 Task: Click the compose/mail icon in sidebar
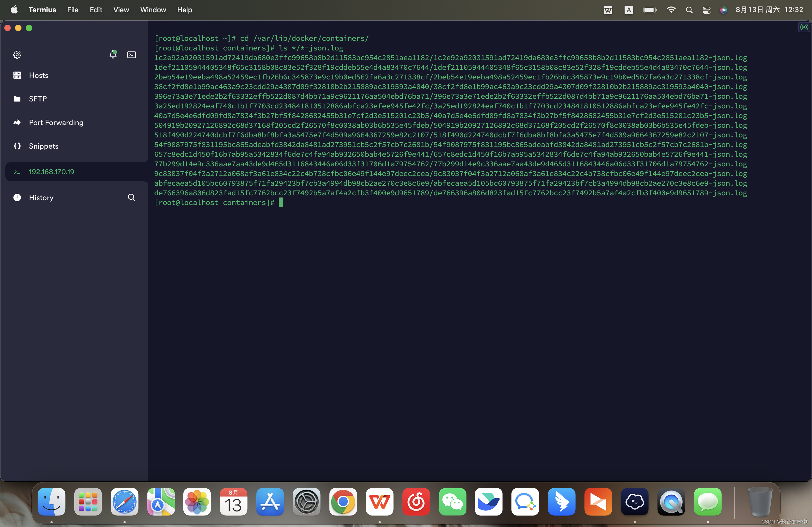pyautogui.click(x=131, y=54)
